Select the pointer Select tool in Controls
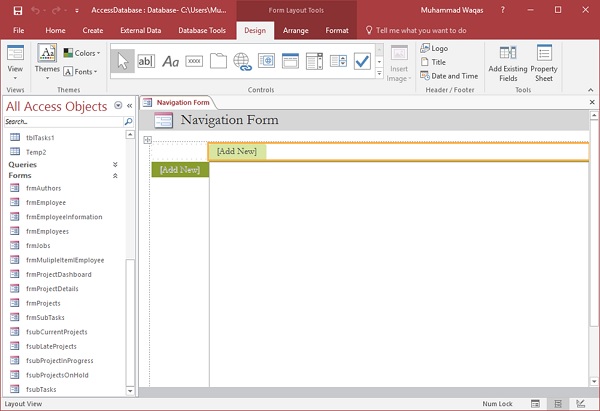Image resolution: width=600 pixels, height=411 pixels. tap(123, 61)
